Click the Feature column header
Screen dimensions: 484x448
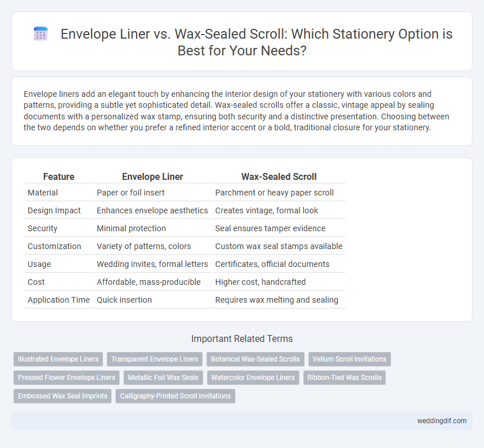[59, 177]
